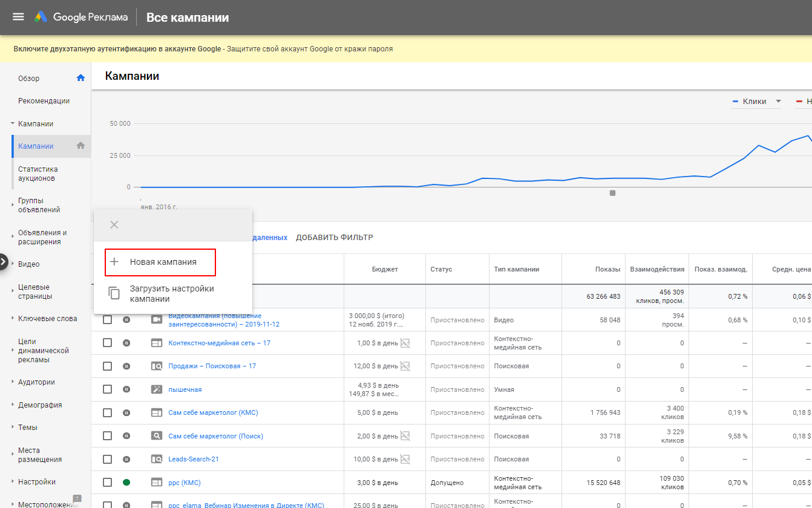812x508 pixels.
Task: Sort by the Тип кампании column header
Action: pyautogui.click(x=517, y=269)
